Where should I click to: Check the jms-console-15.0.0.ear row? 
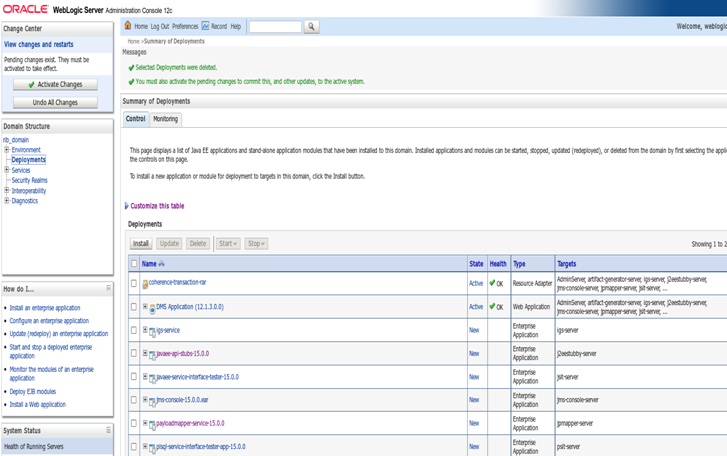tap(134, 399)
